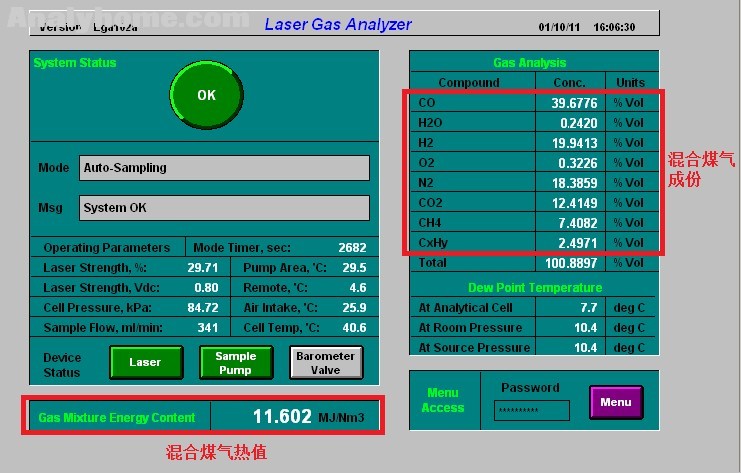
Task: Click the At Analytical Cell dew point 7.7
Action: [588, 308]
